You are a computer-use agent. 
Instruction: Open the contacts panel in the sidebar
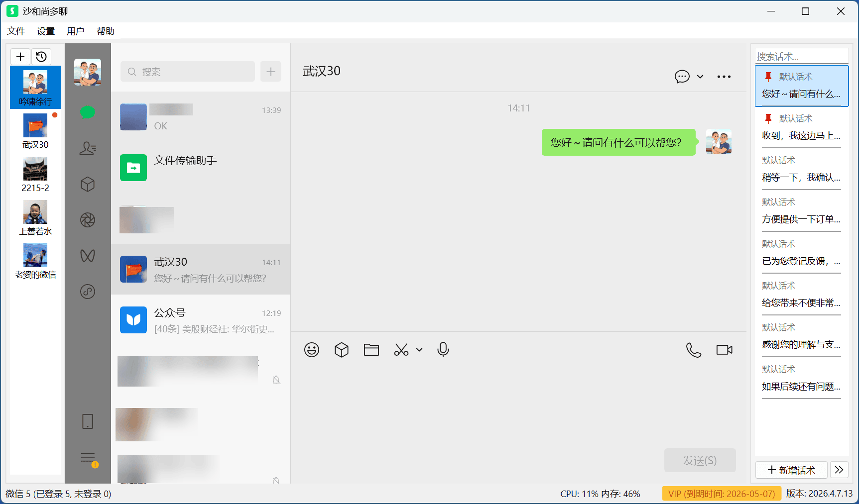click(x=88, y=148)
